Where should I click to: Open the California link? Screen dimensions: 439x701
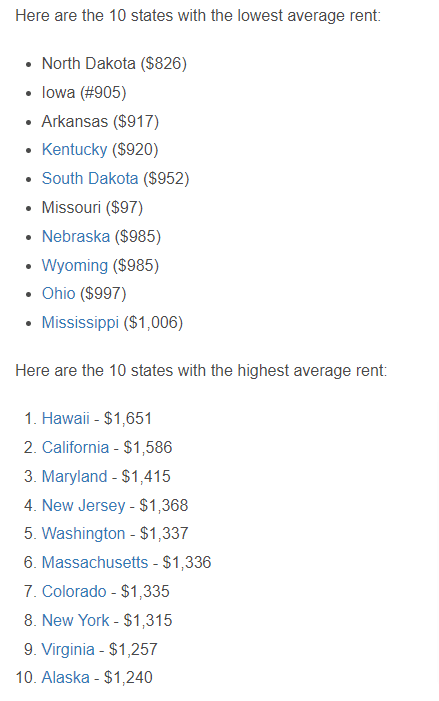click(x=76, y=448)
